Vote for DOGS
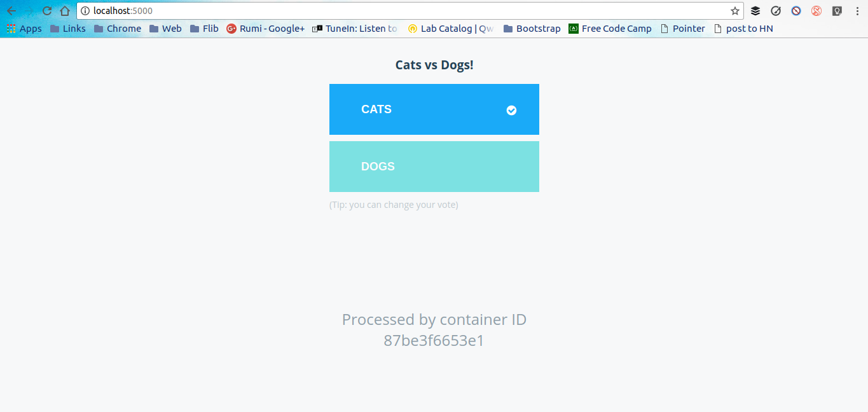868x412 pixels. click(x=434, y=167)
